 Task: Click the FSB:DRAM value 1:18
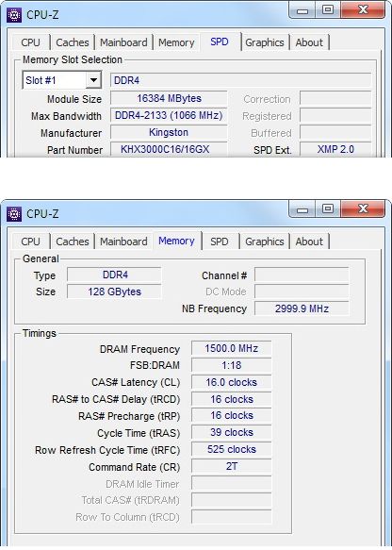tap(232, 365)
